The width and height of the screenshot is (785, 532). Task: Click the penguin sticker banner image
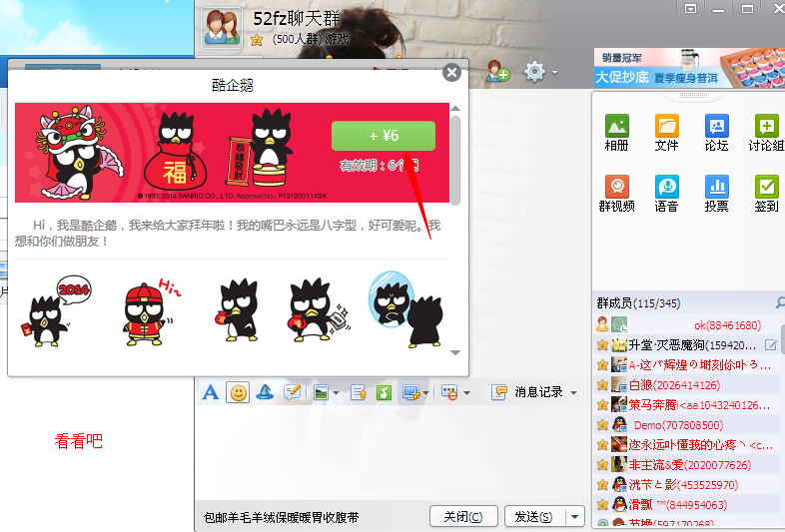tap(232, 153)
